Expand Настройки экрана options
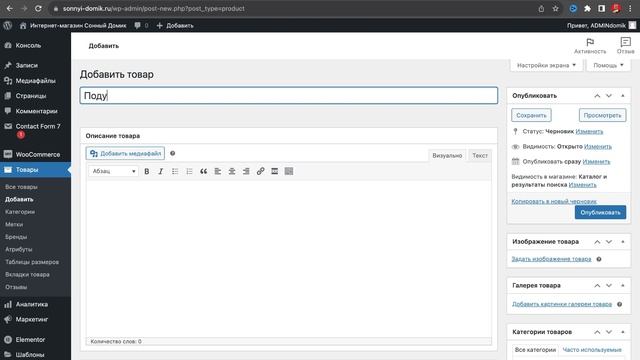The height and width of the screenshot is (360, 640). point(546,65)
